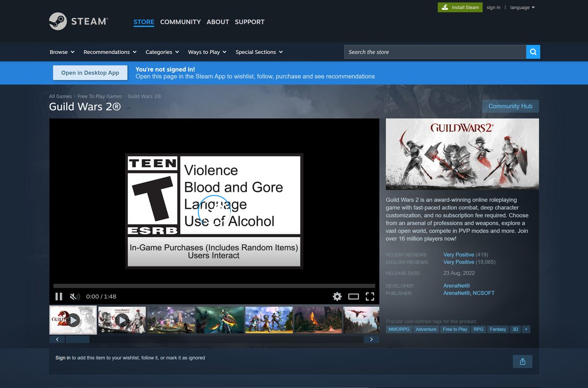This screenshot has width=588, height=388.
Task: Click the plus button to add tags
Action: pos(526,329)
